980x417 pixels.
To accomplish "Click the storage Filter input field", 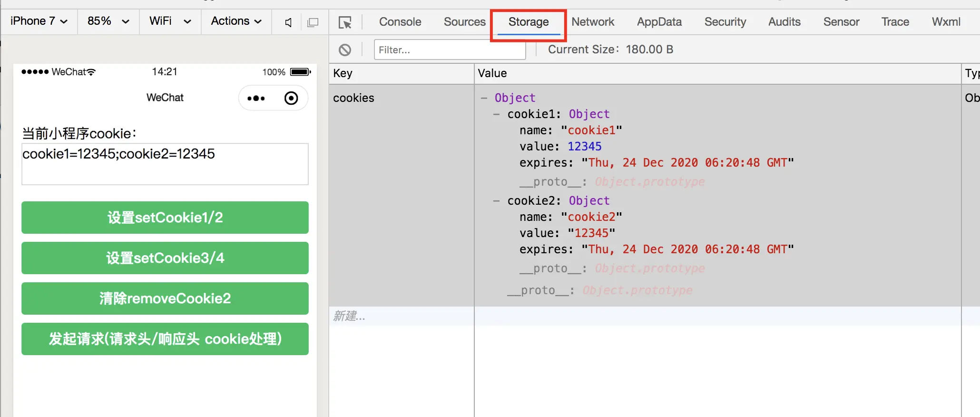I will [450, 50].
